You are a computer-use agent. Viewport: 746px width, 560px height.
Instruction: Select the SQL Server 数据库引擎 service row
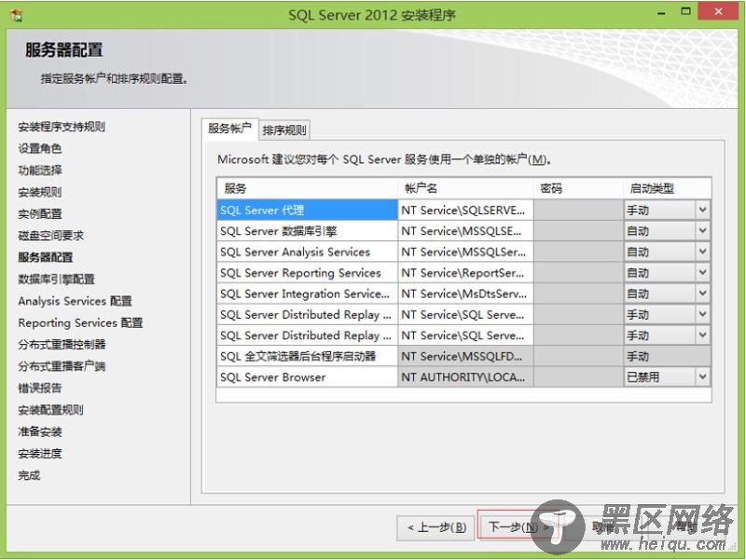coord(308,230)
